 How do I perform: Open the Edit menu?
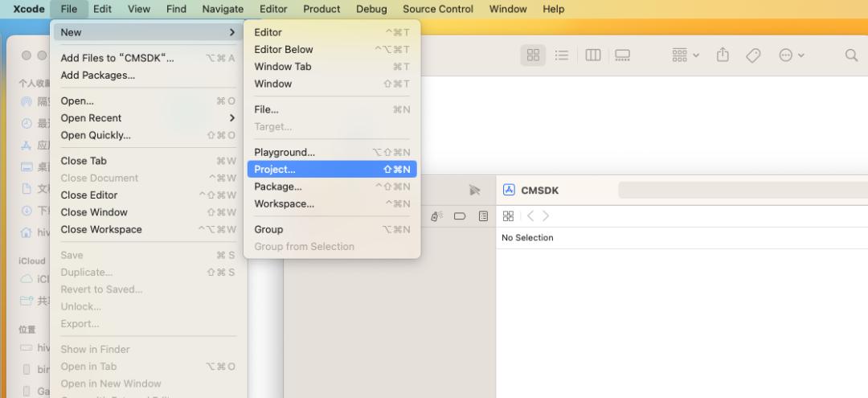[102, 9]
